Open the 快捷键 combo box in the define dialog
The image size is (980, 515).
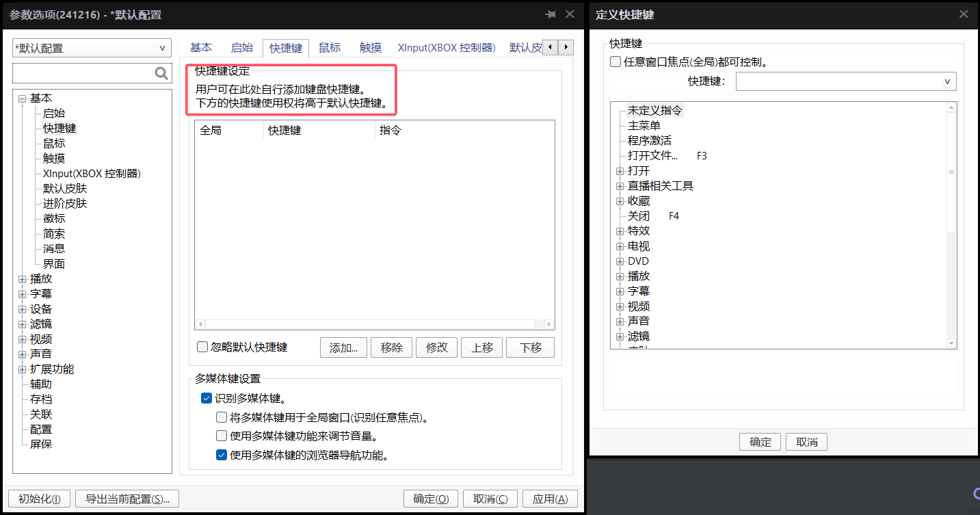pyautogui.click(x=845, y=81)
